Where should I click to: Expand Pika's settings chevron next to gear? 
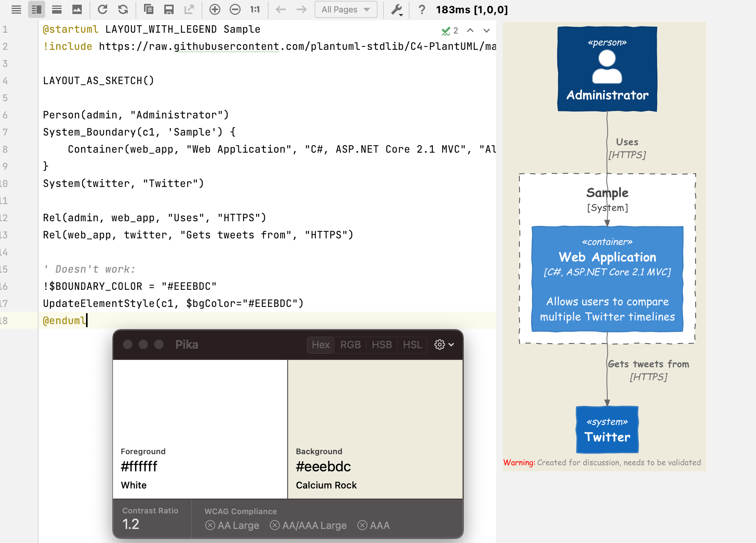(x=451, y=344)
